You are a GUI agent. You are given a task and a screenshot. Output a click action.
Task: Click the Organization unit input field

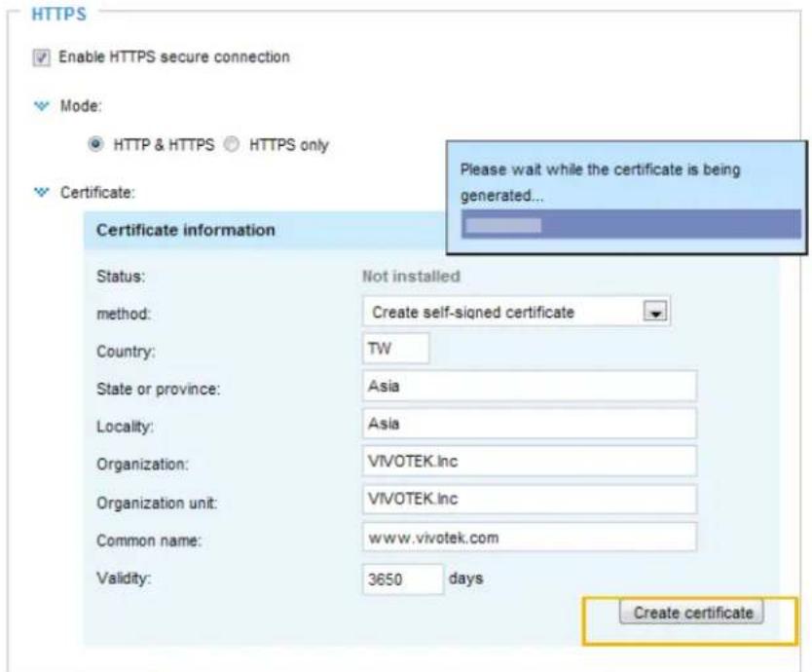click(530, 499)
